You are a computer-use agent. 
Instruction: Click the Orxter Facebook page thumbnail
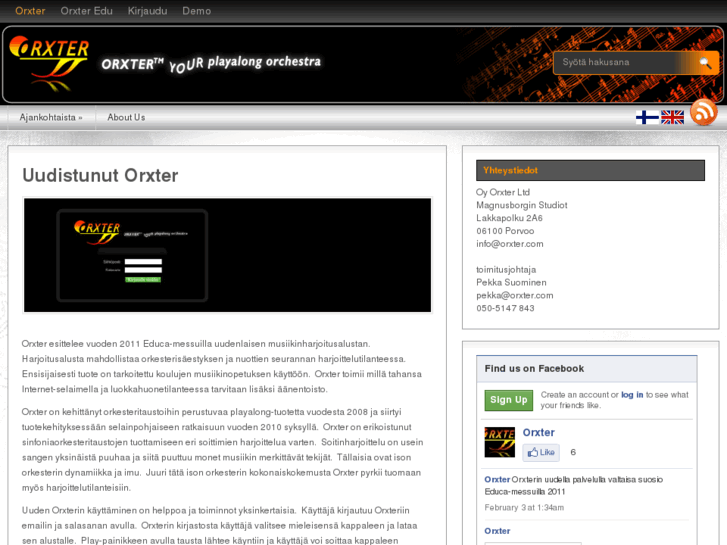pyautogui.click(x=499, y=442)
